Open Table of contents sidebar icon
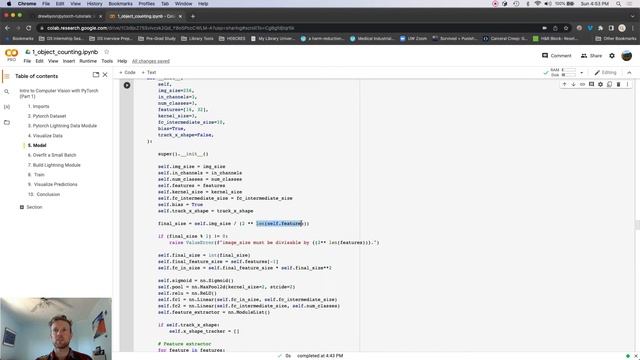640x360 pixels. [7, 76]
